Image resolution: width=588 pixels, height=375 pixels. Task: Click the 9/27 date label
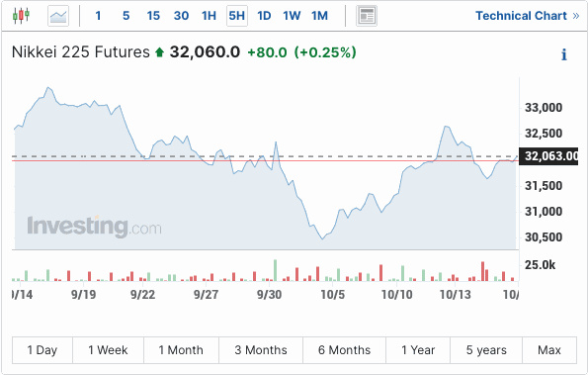(206, 295)
